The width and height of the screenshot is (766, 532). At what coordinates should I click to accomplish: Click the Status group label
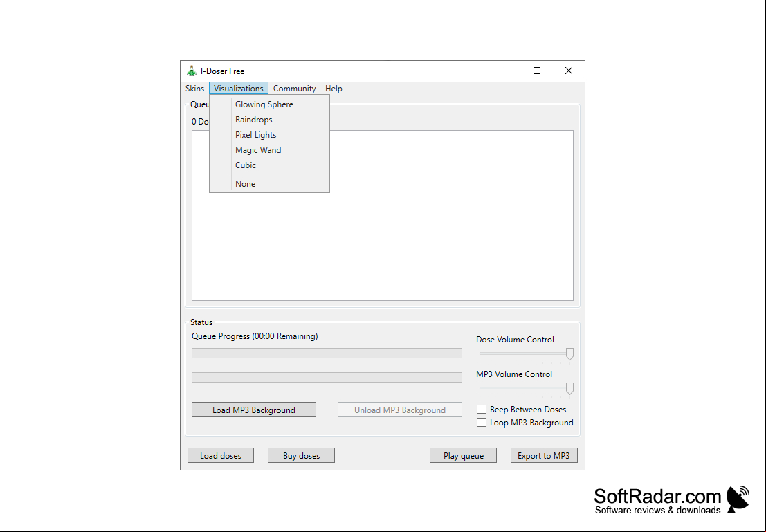pos(201,322)
